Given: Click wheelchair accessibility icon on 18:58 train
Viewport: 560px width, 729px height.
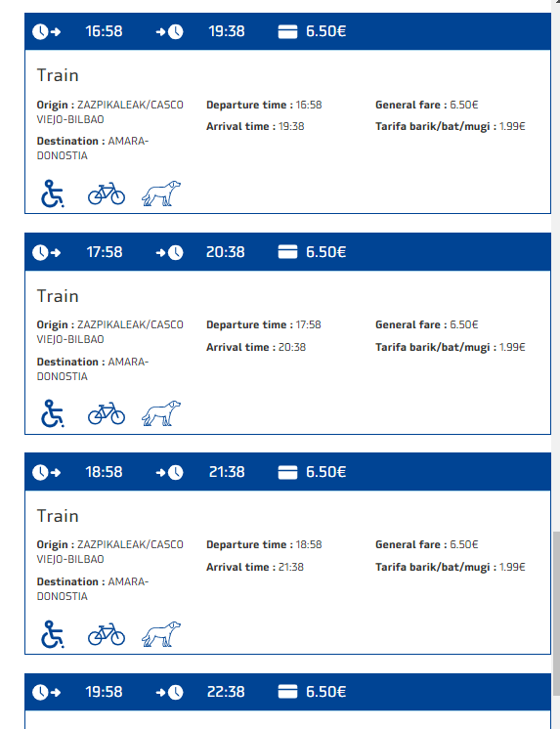Looking at the screenshot, I should tap(53, 634).
